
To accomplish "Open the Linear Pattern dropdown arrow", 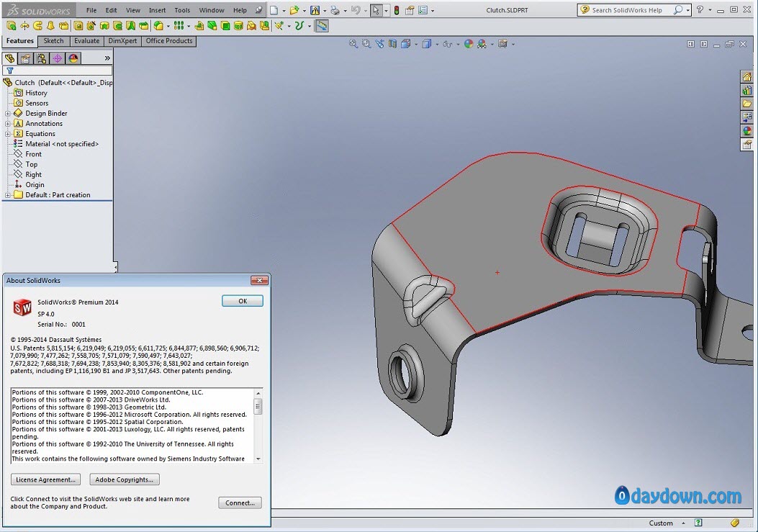I will tap(189, 26).
